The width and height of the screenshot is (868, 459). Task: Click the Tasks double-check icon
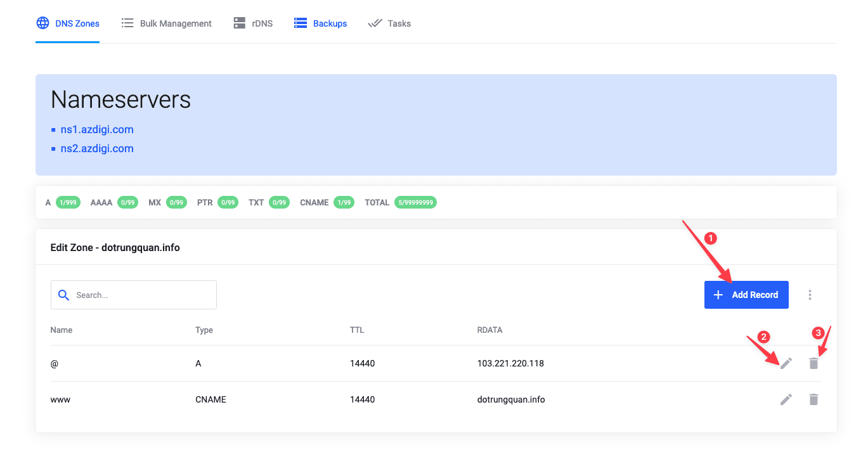pos(375,23)
